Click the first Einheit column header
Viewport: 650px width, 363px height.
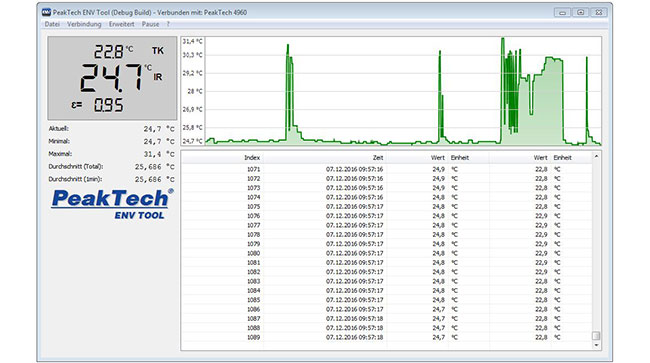(x=468, y=157)
